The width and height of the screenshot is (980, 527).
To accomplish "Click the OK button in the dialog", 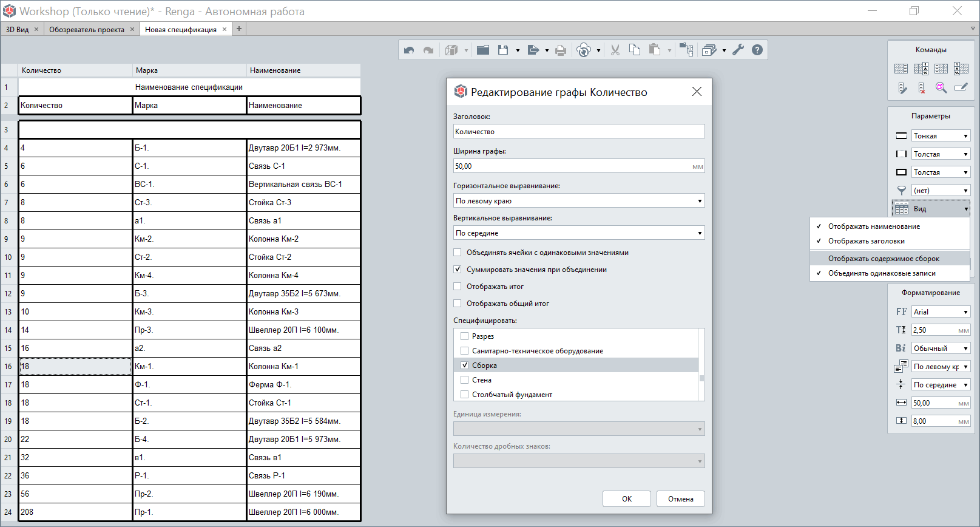I will pyautogui.click(x=627, y=499).
